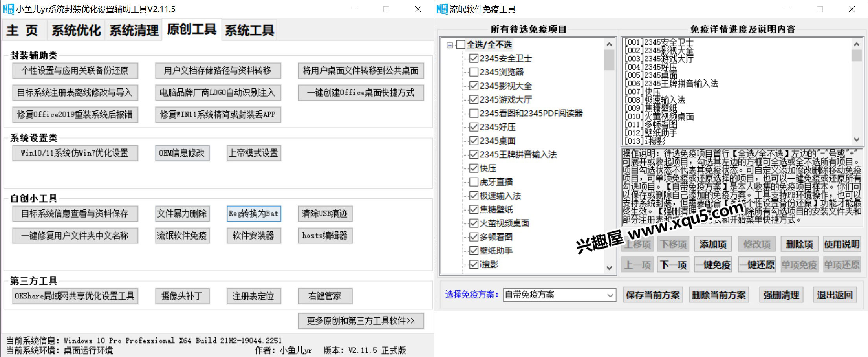
Task: Click the app icon in 流氓软件免疫工具 title bar
Action: pyautogui.click(x=442, y=9)
